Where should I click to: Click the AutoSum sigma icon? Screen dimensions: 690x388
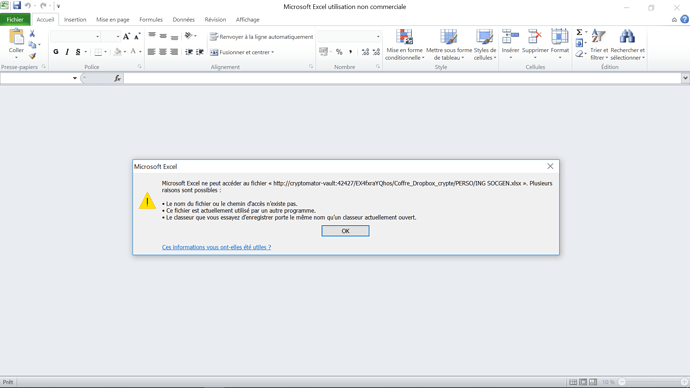click(580, 32)
